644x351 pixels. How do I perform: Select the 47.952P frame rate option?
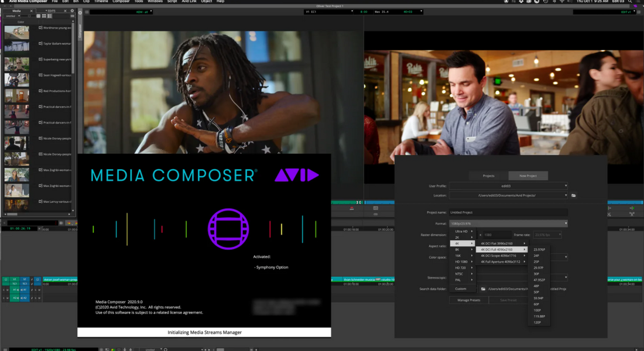point(539,279)
